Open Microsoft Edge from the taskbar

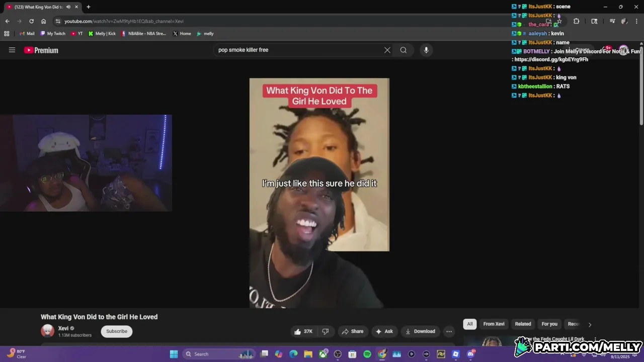click(x=293, y=354)
